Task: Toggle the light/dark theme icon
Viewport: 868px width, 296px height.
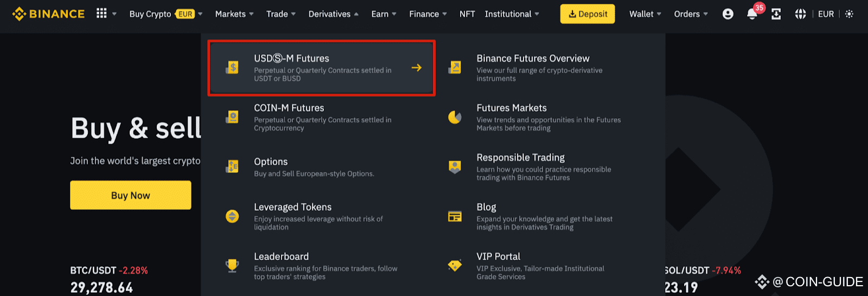Action: point(849,14)
